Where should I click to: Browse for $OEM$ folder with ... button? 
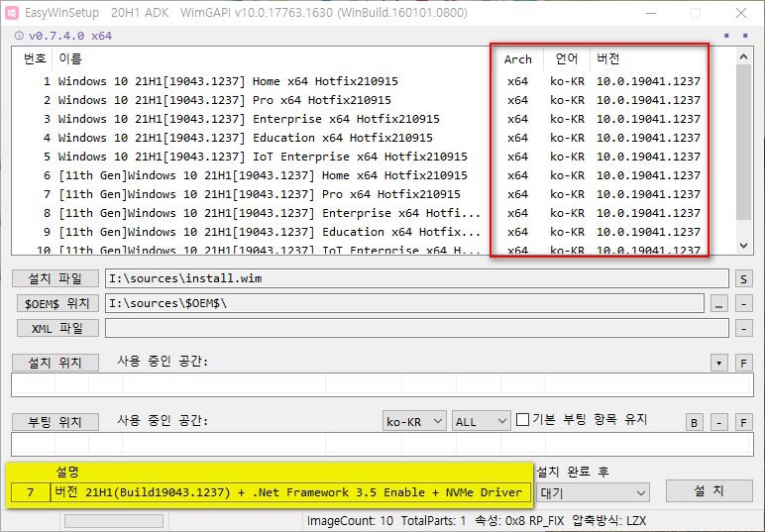[718, 304]
